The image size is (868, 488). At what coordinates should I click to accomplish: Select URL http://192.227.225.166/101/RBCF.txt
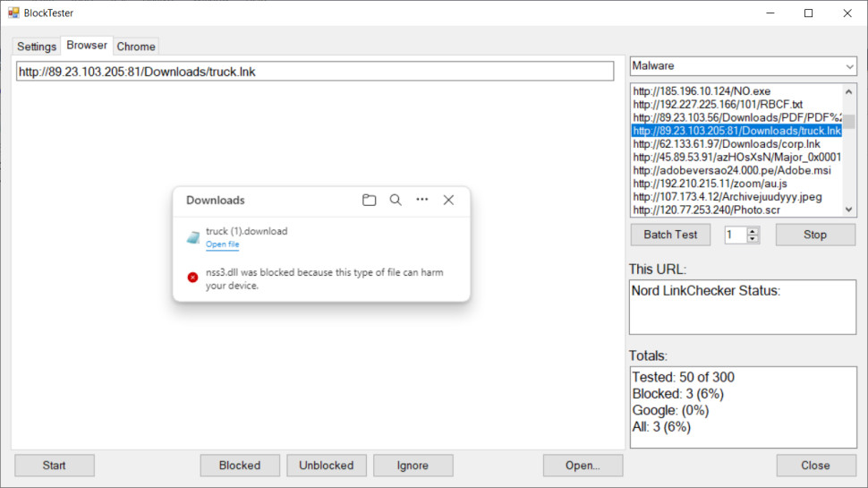click(736, 104)
